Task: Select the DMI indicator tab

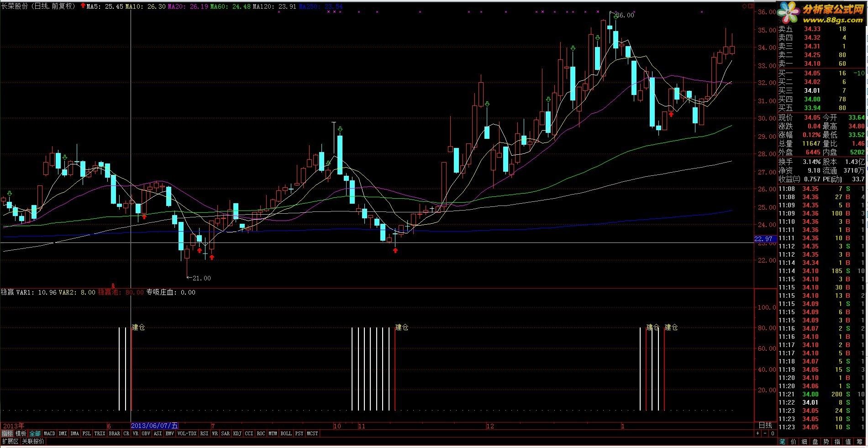Action: (63, 433)
